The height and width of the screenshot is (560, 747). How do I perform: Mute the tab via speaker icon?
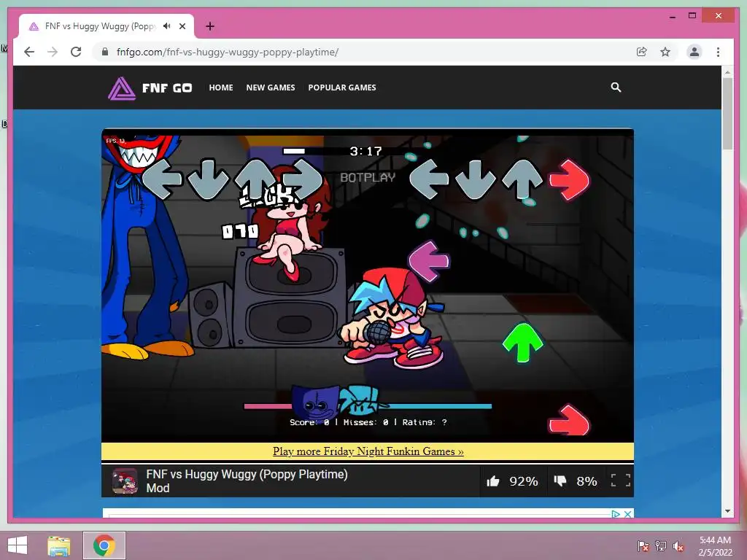pos(166,26)
